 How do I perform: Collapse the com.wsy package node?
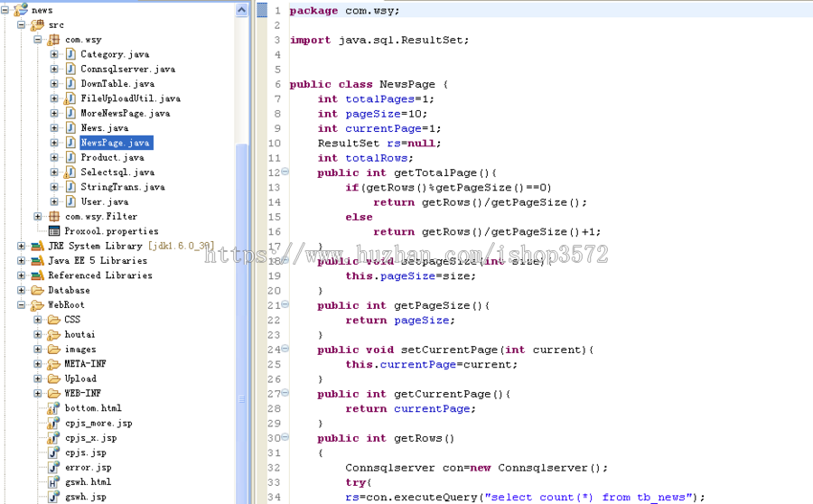tap(38, 40)
